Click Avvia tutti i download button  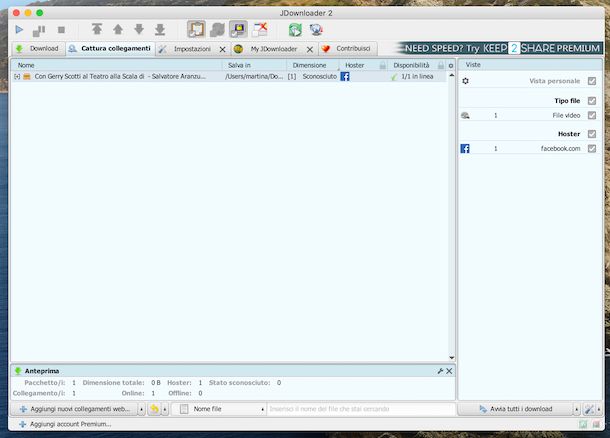pyautogui.click(x=516, y=409)
